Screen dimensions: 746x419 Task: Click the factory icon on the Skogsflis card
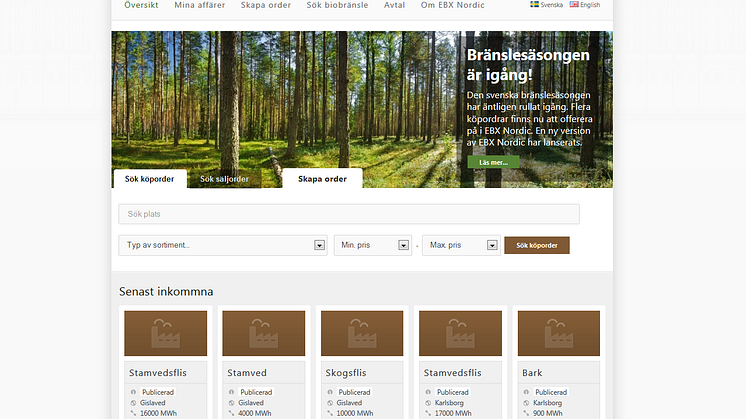(362, 333)
